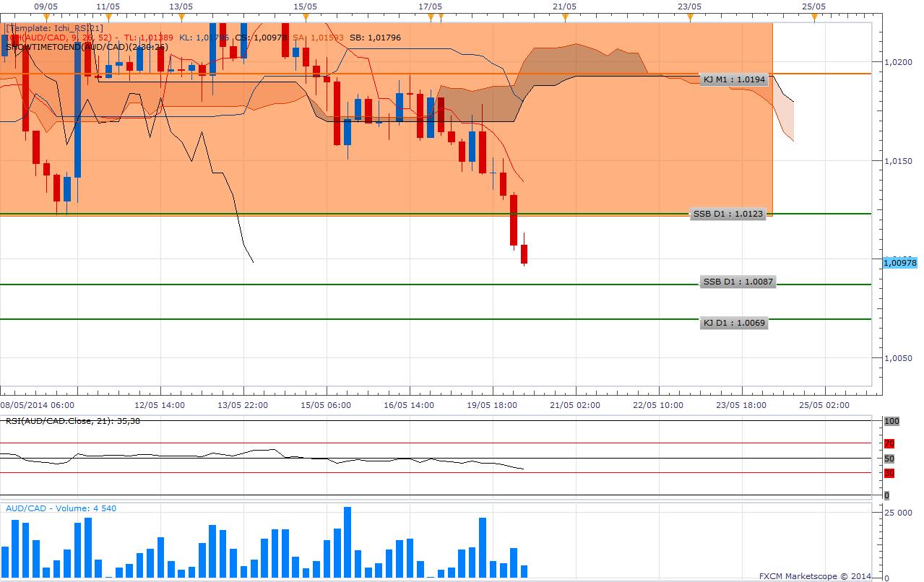This screenshot has height=582, width=924.
Task: Select the KJ D1 : 1.0069 level label
Action: [734, 323]
